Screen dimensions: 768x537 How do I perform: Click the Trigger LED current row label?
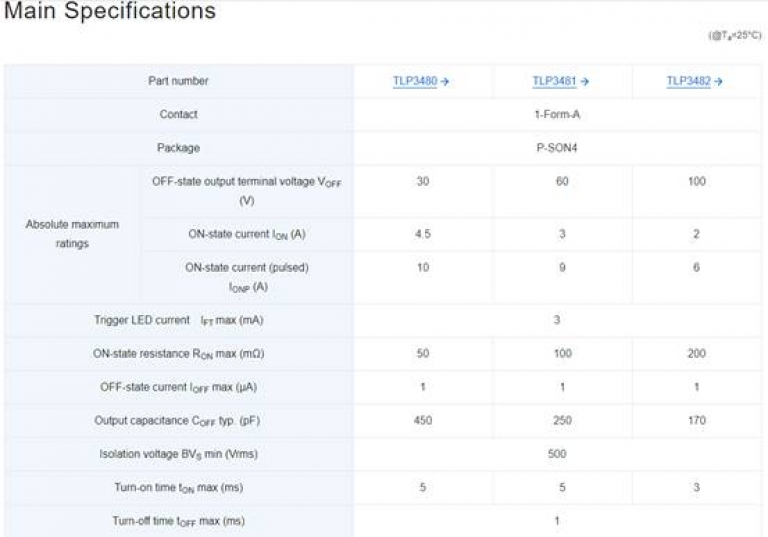coord(178,320)
